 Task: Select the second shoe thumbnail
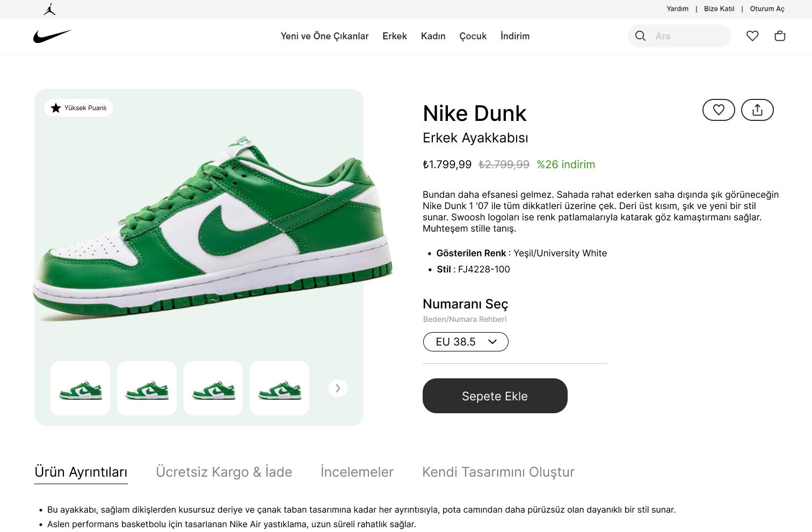[147, 388]
